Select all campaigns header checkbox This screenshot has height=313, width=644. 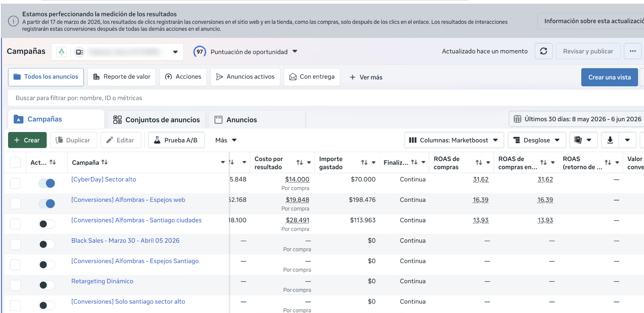click(15, 163)
